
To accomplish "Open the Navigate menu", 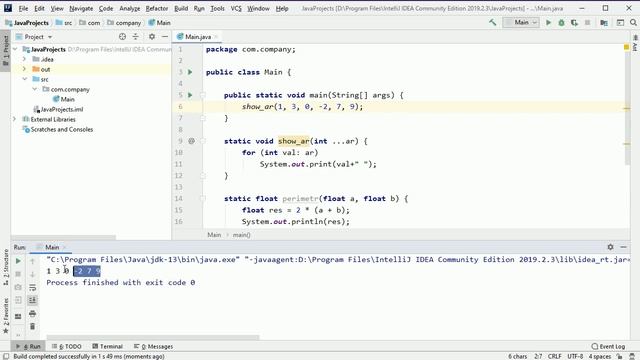I will click(81, 8).
